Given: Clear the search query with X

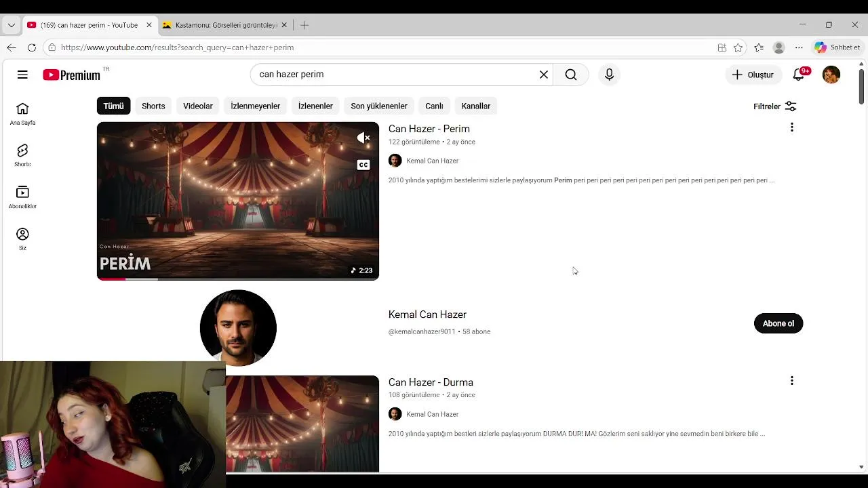Looking at the screenshot, I should [x=543, y=75].
